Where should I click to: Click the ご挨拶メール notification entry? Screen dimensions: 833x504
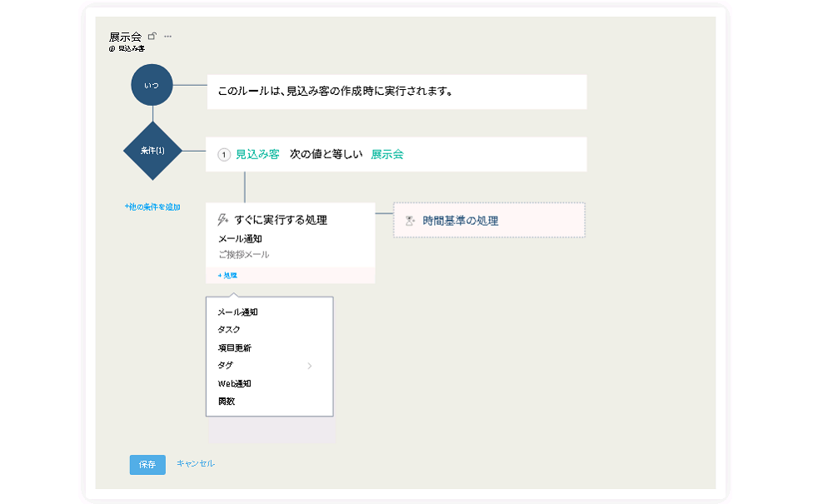244,255
